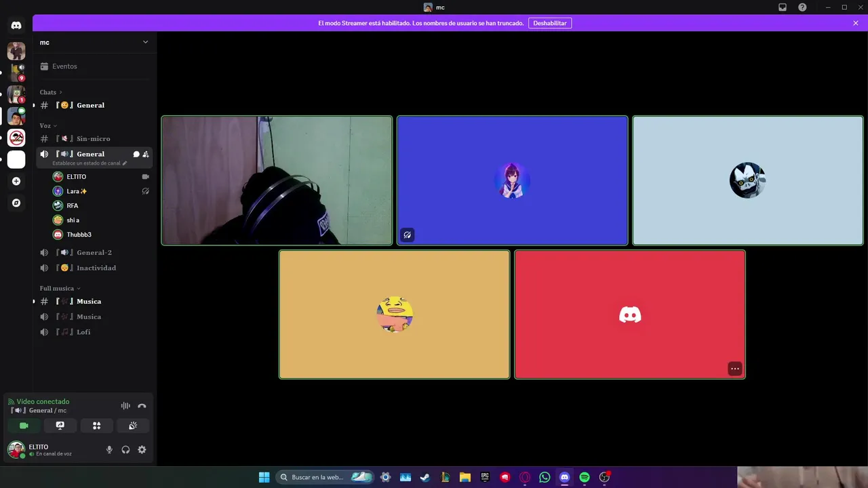Screen dimensions: 868x488
Task: Open first server avatar in sidebar
Action: (x=16, y=51)
